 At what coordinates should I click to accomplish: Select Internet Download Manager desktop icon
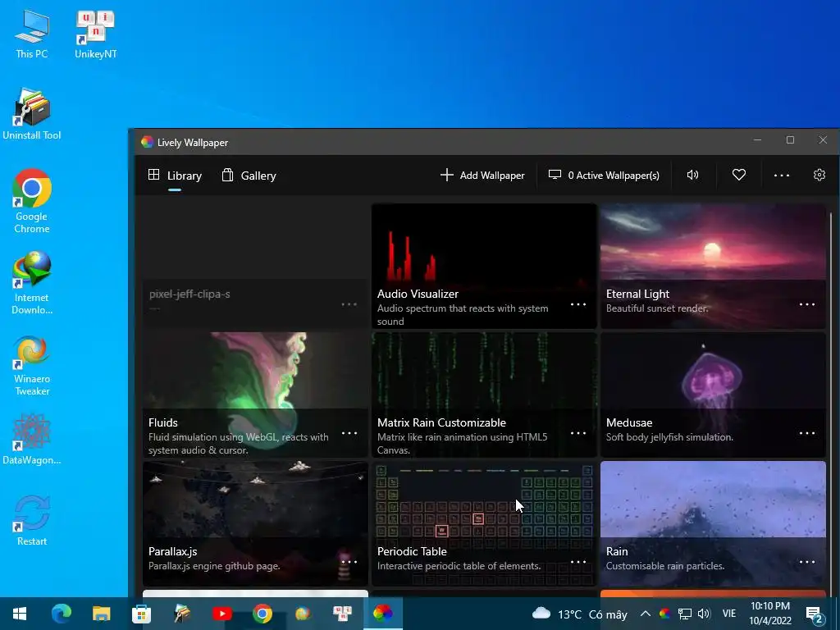point(32,283)
